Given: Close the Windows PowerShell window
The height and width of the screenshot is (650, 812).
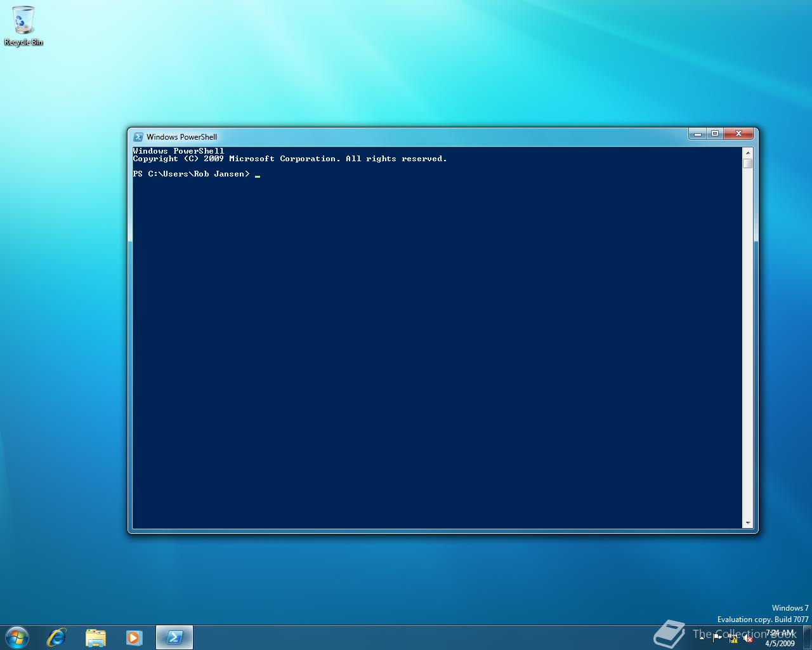Looking at the screenshot, I should tap(738, 133).
